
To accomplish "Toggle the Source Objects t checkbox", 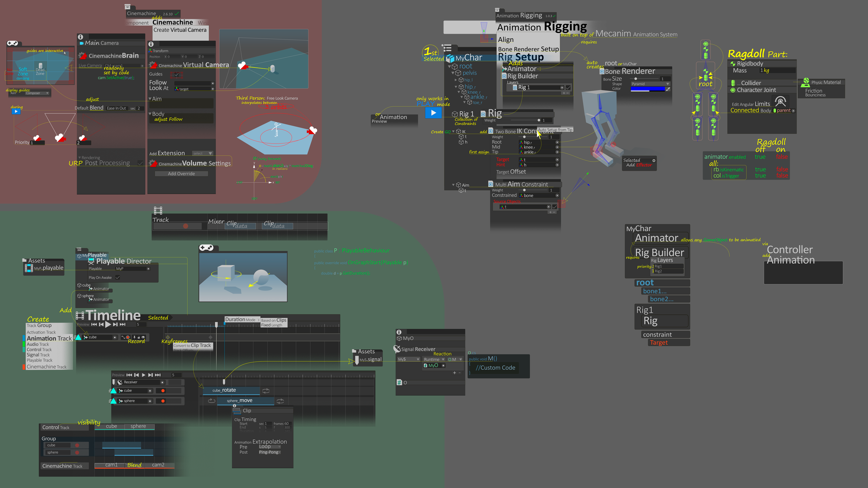I will coord(555,207).
